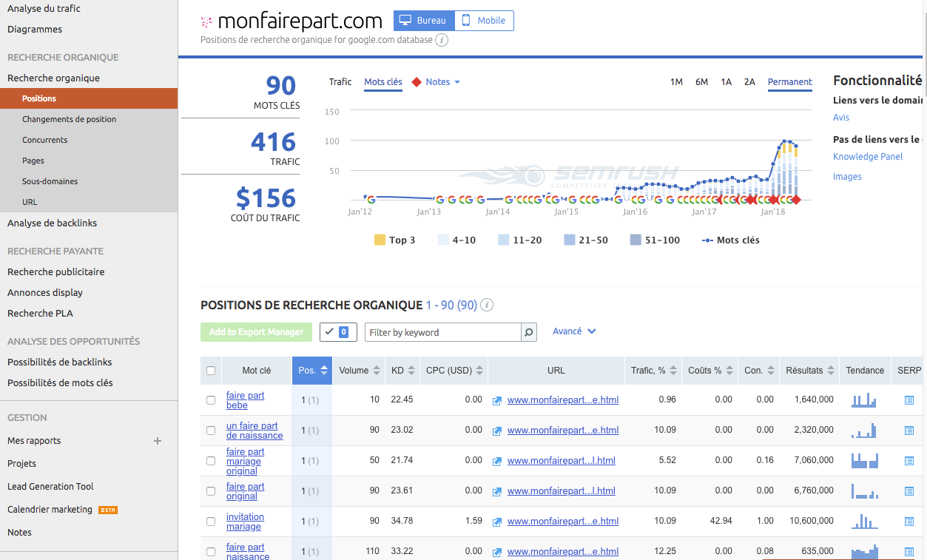View SERP snapshot for un faire part de naissance
This screenshot has height=560, width=927.
tap(909, 431)
